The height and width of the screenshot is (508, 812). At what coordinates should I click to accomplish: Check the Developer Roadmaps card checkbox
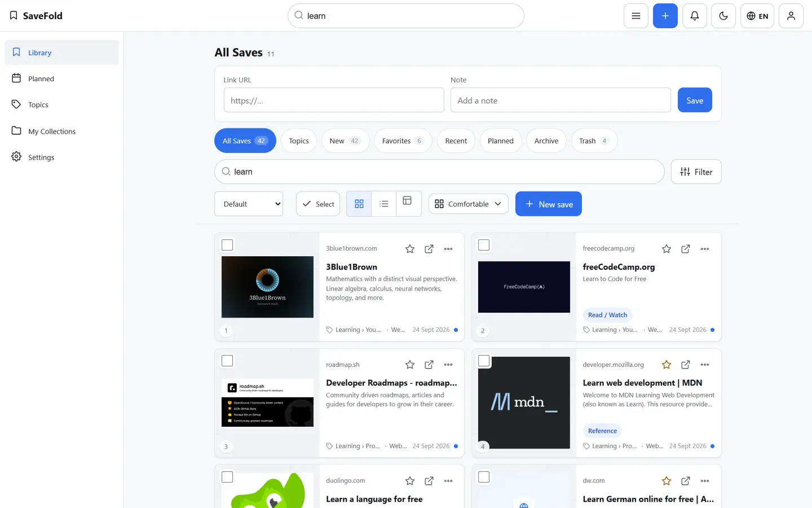[227, 361]
